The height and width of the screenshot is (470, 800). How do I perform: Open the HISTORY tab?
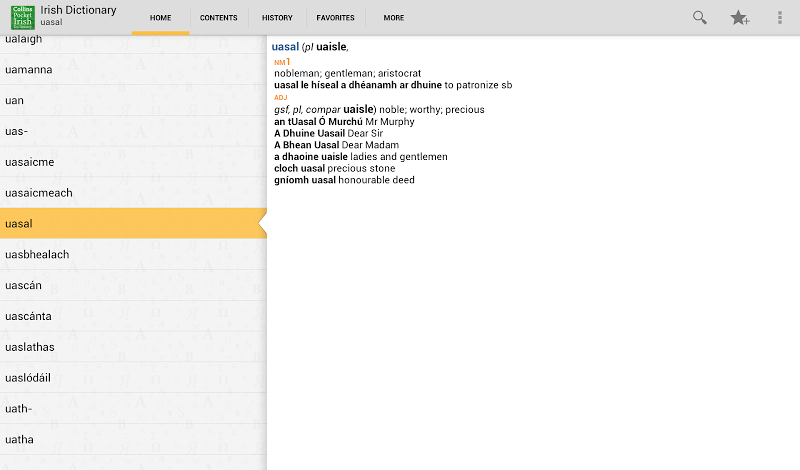(277, 18)
